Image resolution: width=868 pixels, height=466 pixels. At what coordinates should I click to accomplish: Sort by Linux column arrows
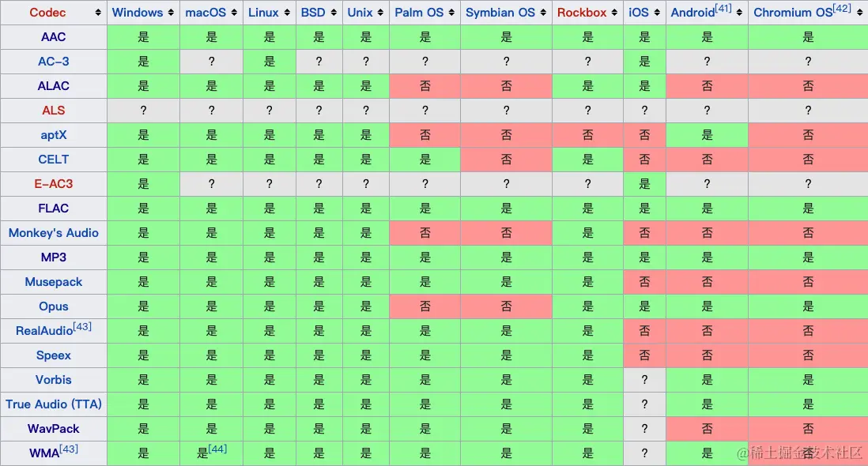pos(287,13)
